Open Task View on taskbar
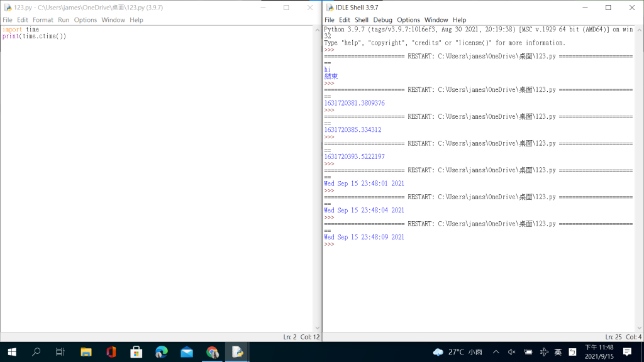 [60, 352]
